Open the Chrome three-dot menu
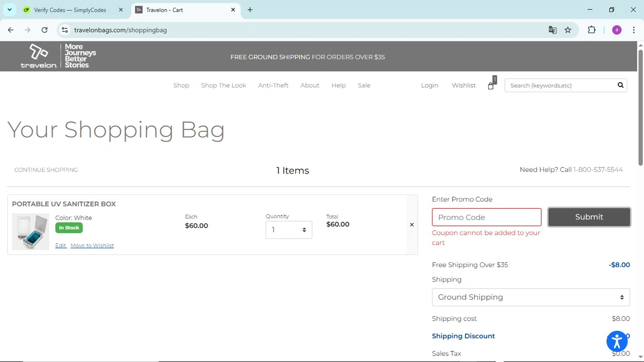This screenshot has width=644, height=362. pos(634,30)
